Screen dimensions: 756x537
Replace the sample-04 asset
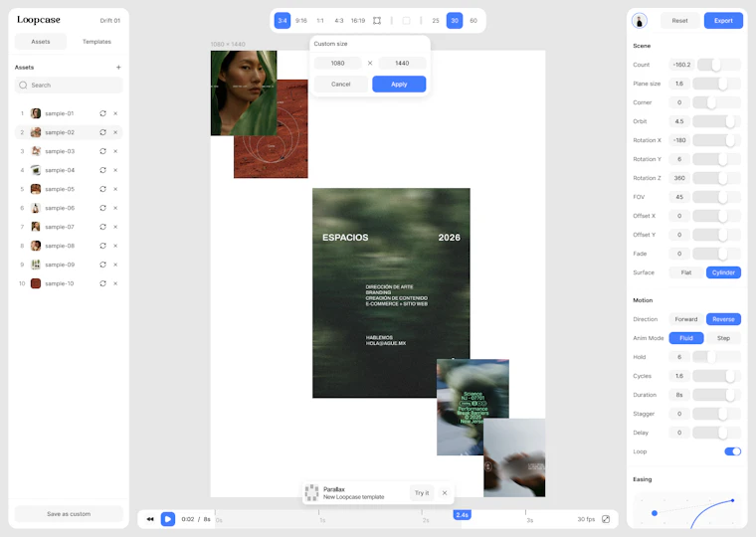102,170
